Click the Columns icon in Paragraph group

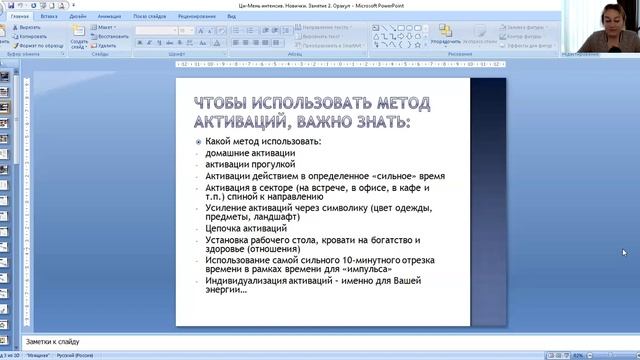(x=277, y=42)
